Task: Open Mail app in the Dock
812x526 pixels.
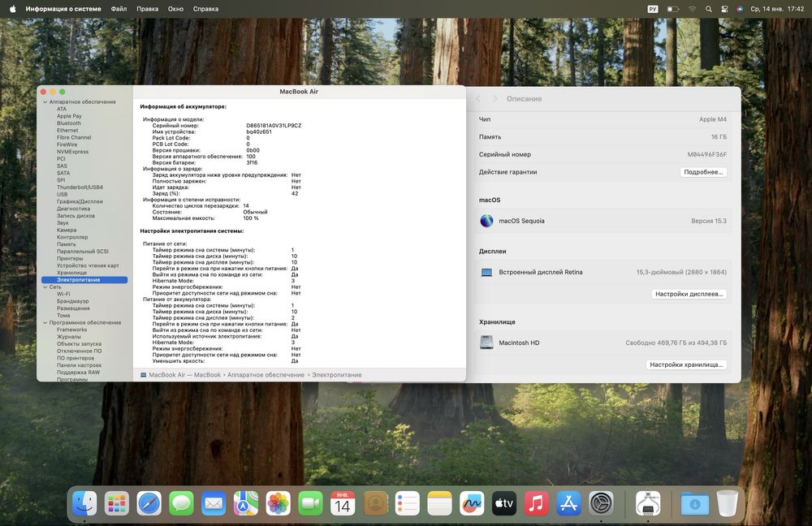Action: (x=214, y=502)
